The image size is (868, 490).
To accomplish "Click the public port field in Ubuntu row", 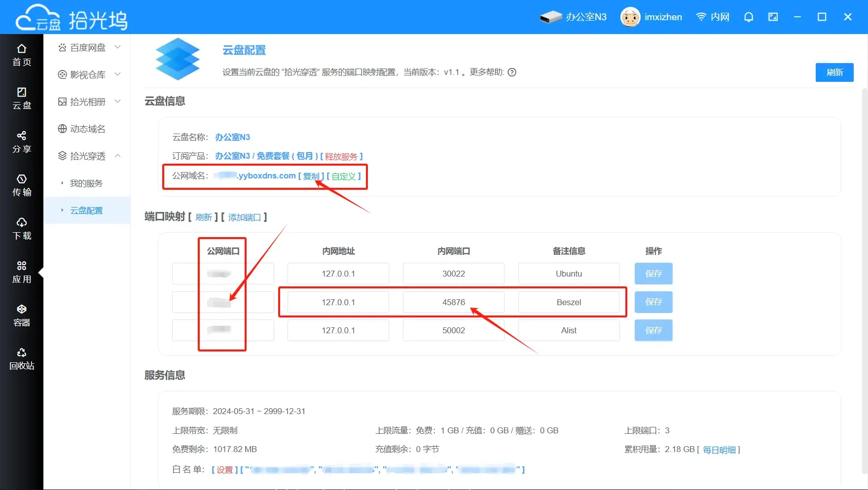I will pyautogui.click(x=223, y=274).
